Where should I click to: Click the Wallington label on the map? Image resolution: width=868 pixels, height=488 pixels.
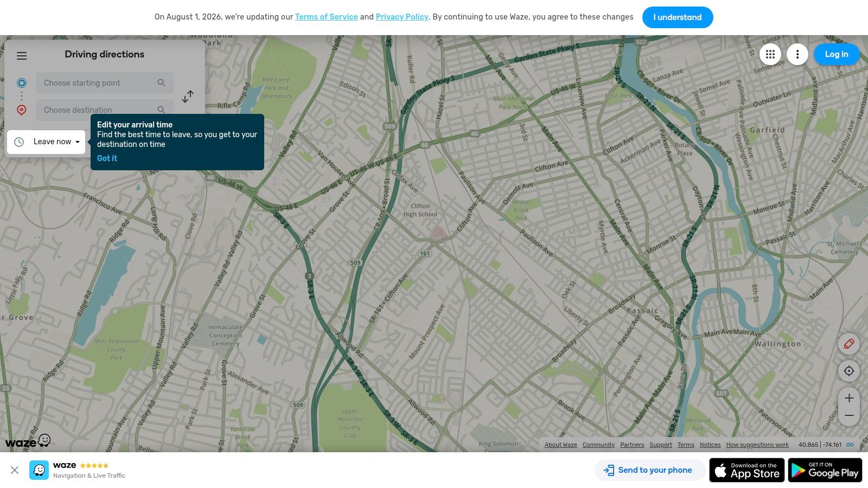(x=777, y=344)
